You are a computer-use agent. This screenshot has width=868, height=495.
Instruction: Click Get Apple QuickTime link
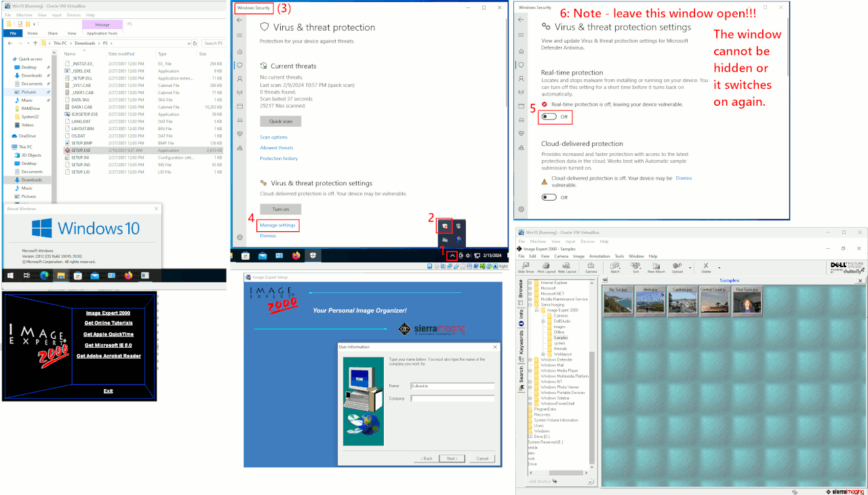tap(108, 334)
